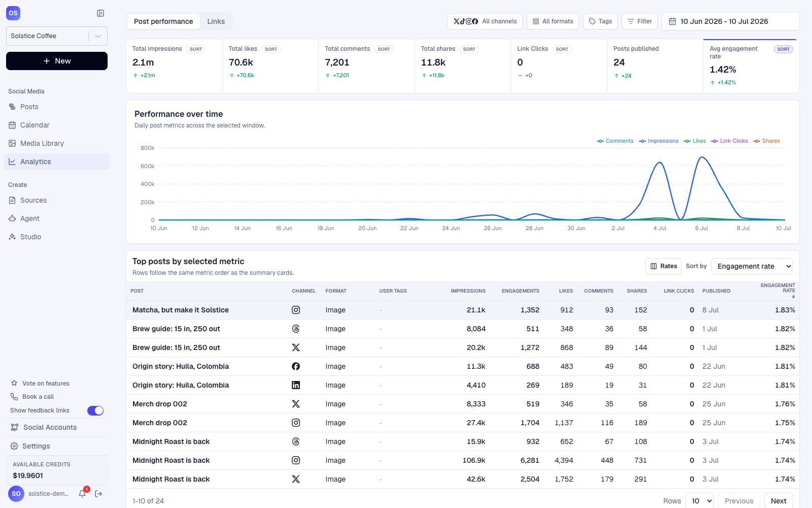Click the OS workspace logo
812x508 pixels.
13,13
